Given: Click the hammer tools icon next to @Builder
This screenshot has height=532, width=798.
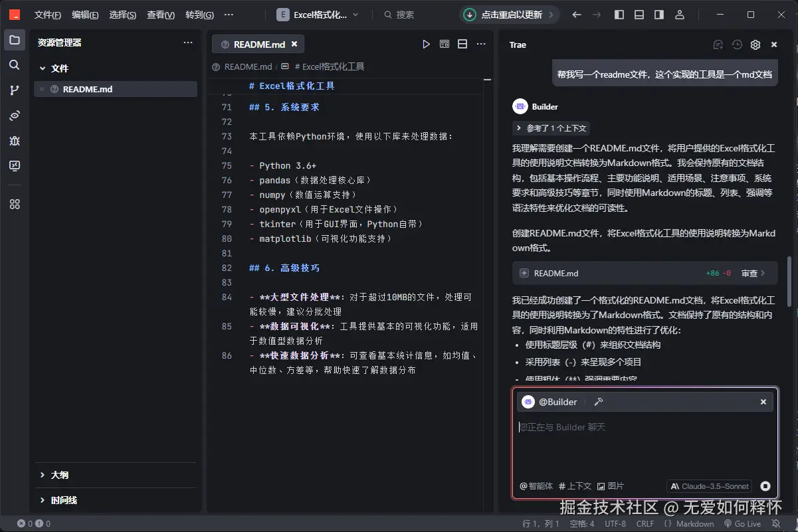Looking at the screenshot, I should [598, 402].
